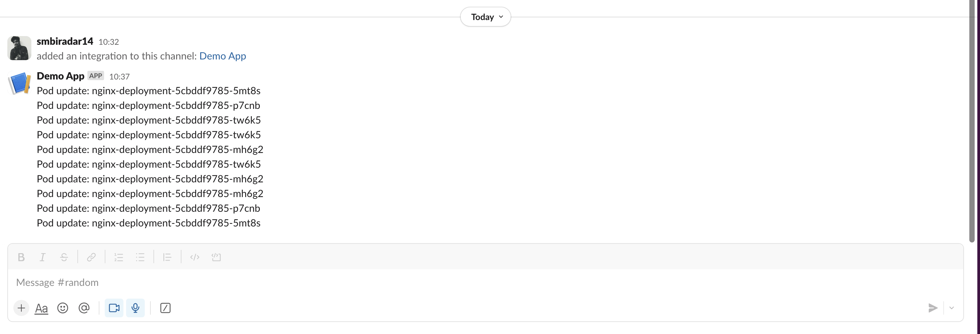Open the slash shortcuts menu
The width and height of the screenshot is (980, 334).
165,308
